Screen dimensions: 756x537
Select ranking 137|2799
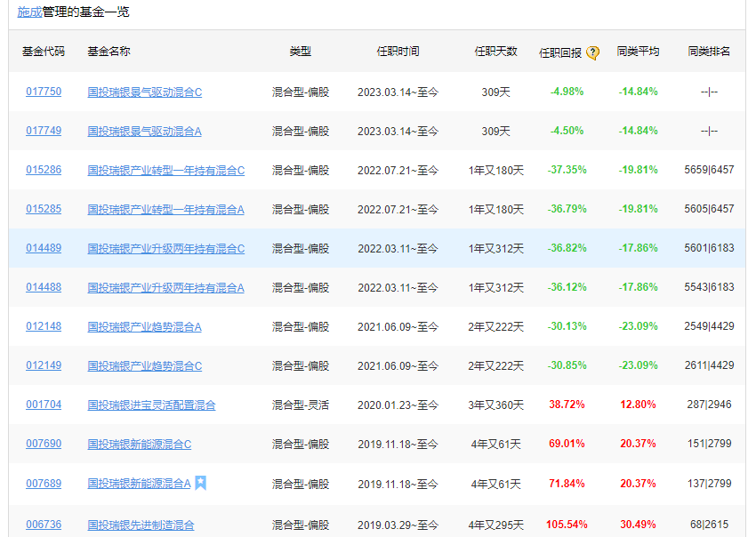tap(709, 484)
